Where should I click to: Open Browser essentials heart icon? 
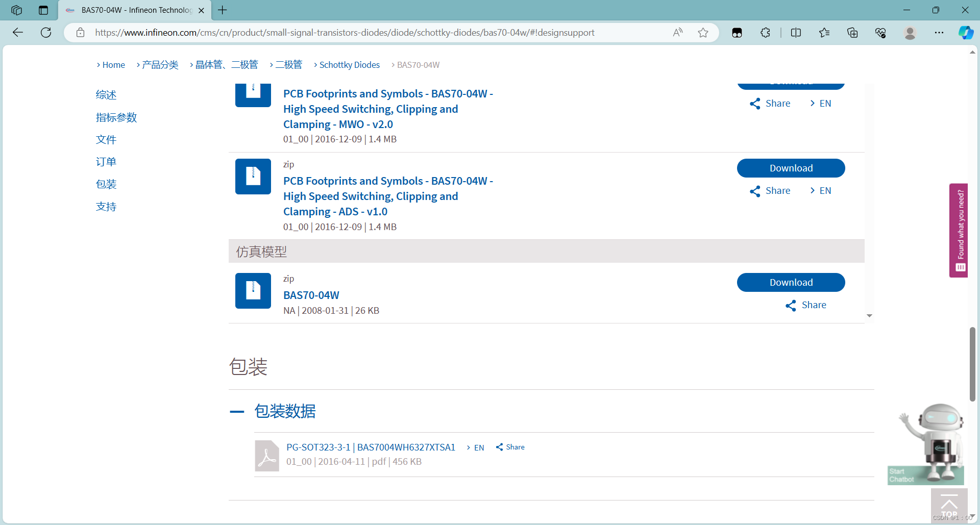click(880, 33)
